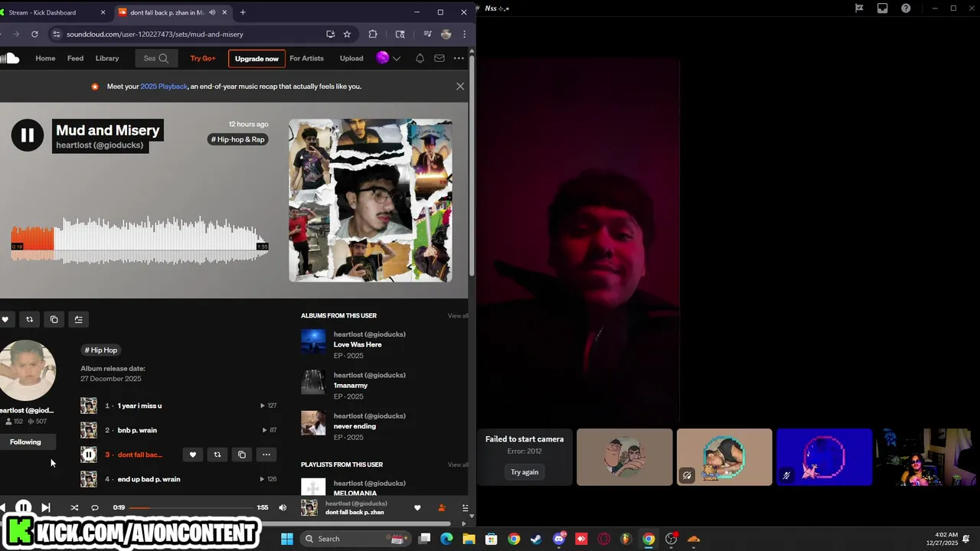Open the notifications bell in the SoundCloud header
Image resolution: width=980 pixels, height=551 pixels.
[x=420, y=58]
